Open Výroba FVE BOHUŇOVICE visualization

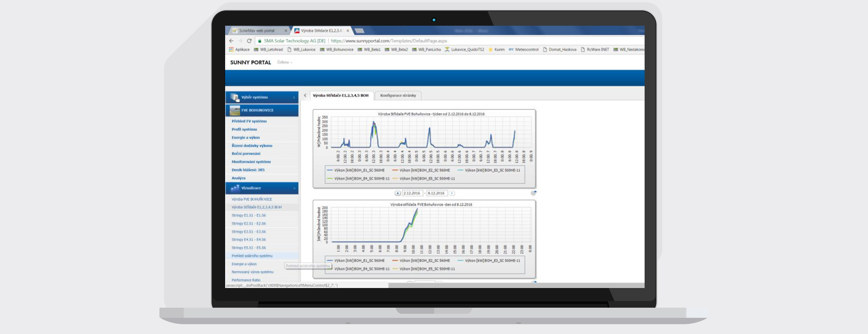pos(252,199)
